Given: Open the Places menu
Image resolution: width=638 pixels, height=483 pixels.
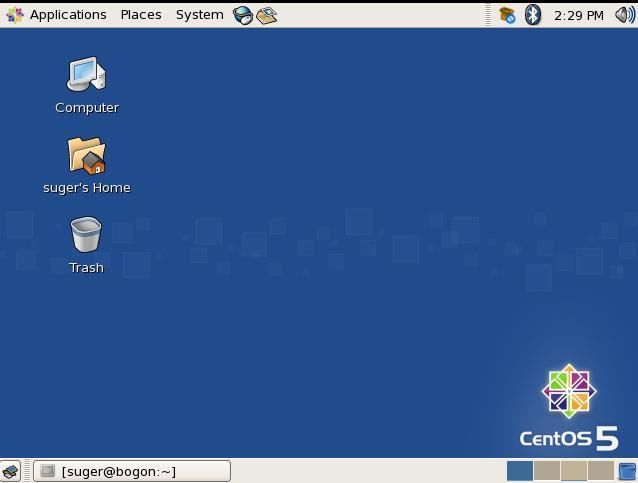Looking at the screenshot, I should 141,15.
